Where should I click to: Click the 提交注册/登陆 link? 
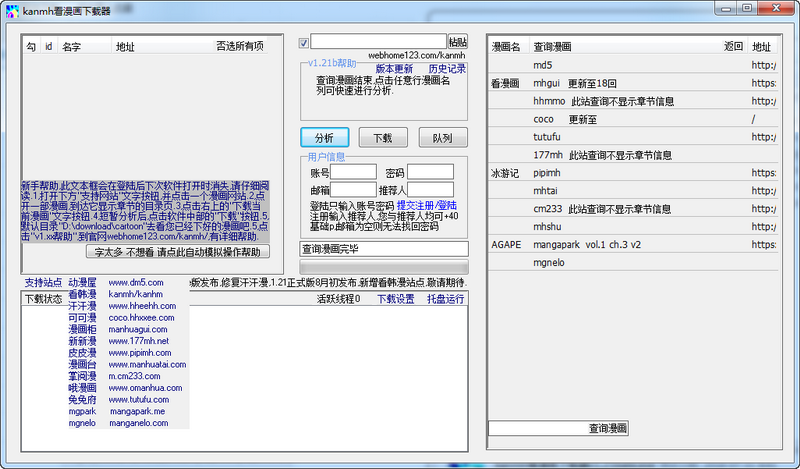(427, 206)
